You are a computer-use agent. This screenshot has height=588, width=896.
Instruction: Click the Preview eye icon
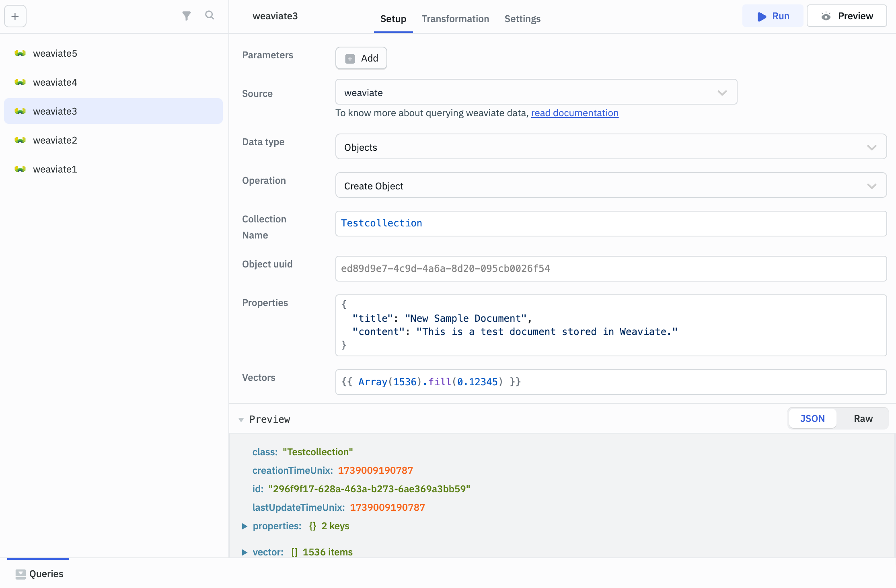(826, 16)
